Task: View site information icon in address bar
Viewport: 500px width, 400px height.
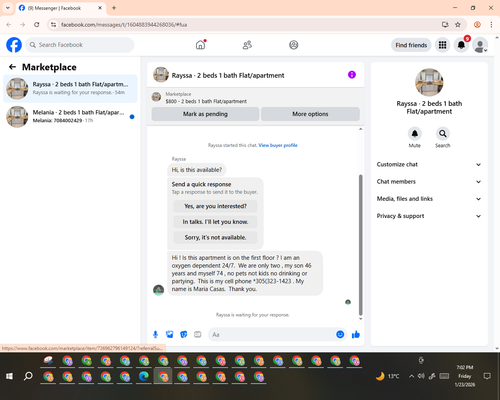Action: pyautogui.click(x=54, y=25)
